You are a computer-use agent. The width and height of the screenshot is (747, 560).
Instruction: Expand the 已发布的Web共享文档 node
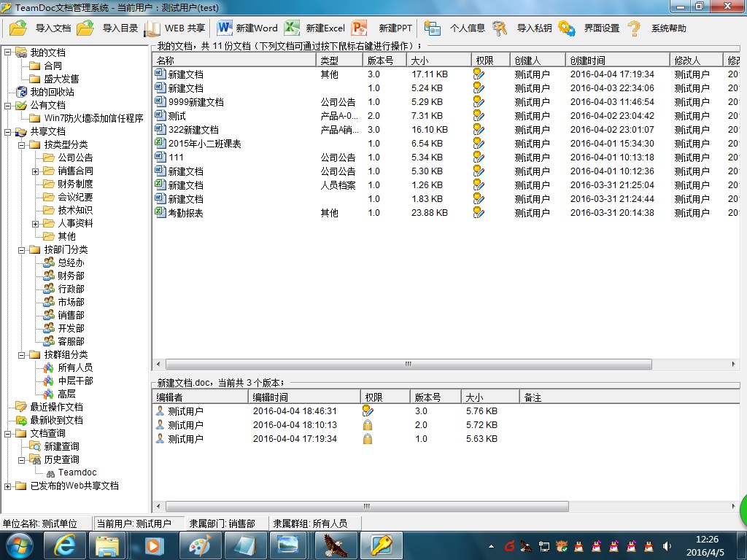tap(8, 486)
